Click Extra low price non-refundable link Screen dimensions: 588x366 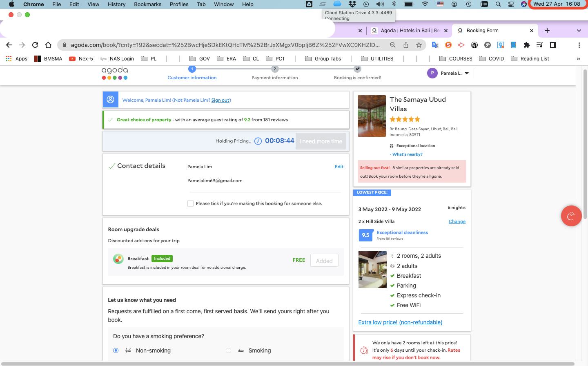400,322
